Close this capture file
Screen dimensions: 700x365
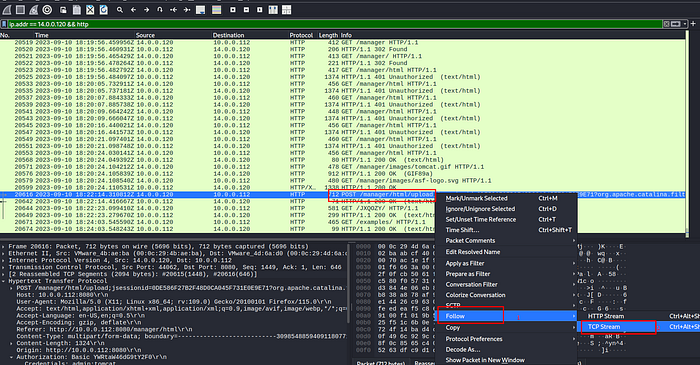[90, 9]
